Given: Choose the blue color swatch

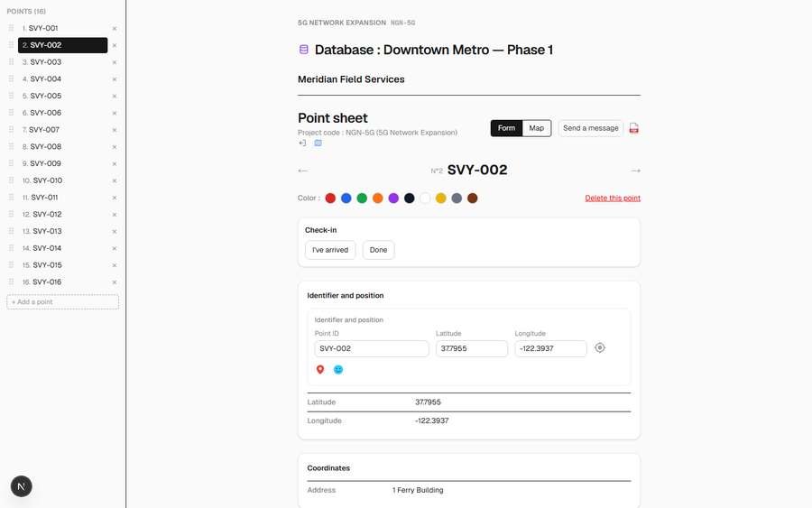Looking at the screenshot, I should [346, 198].
